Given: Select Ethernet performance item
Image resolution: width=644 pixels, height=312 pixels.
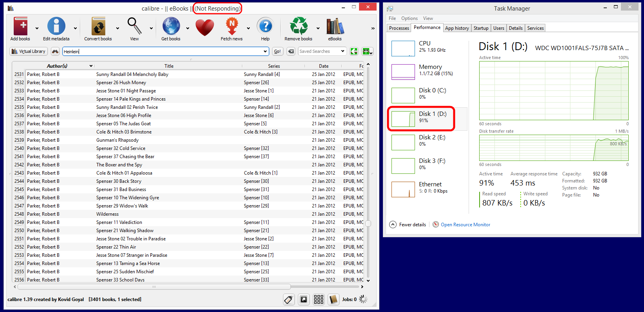Looking at the screenshot, I should 427,189.
